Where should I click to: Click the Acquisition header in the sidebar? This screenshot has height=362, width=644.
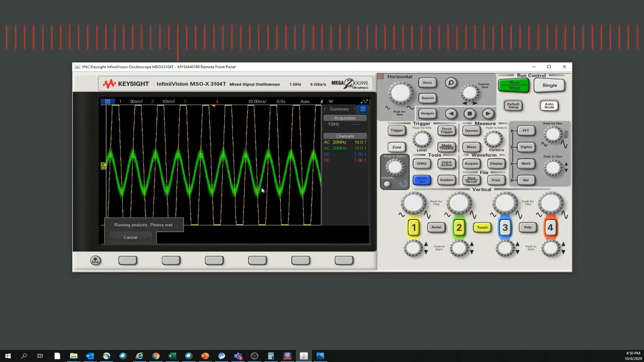(345, 118)
